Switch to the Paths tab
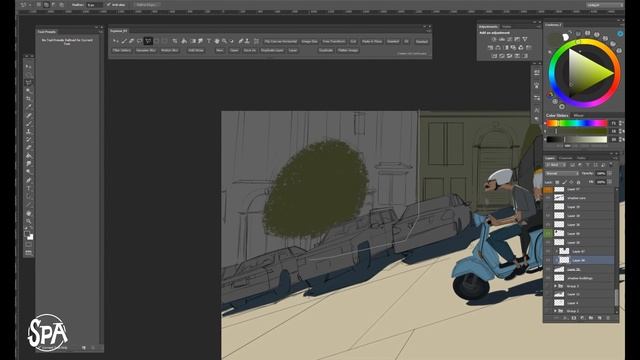The width and height of the screenshot is (640, 360). coord(581,158)
